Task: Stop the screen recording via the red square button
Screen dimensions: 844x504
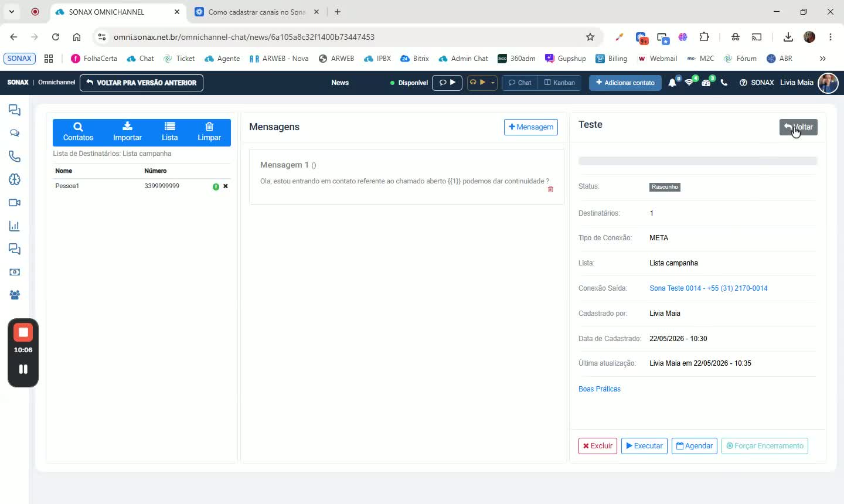Action: 23,332
